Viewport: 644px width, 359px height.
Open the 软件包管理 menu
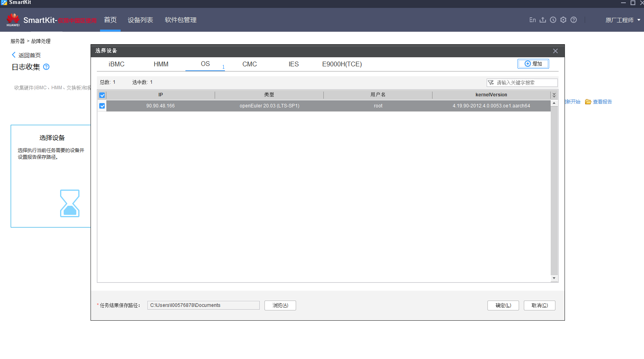[181, 20]
